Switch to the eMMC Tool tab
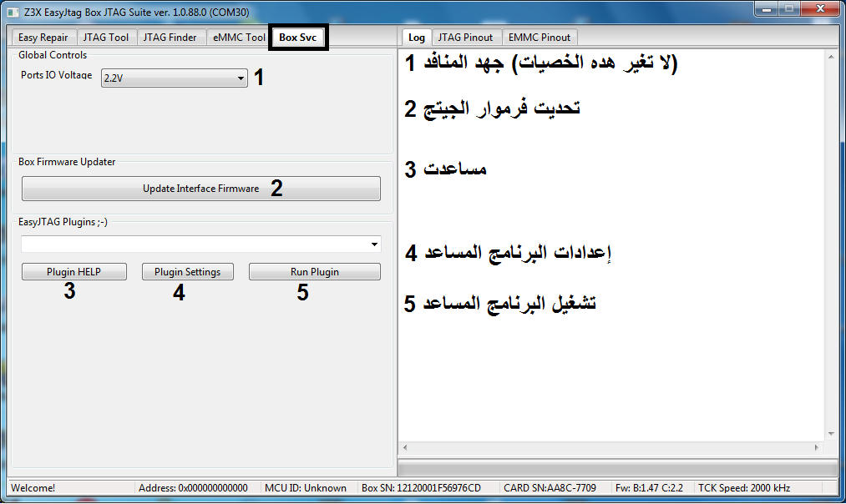This screenshot has width=846, height=504. click(x=239, y=38)
